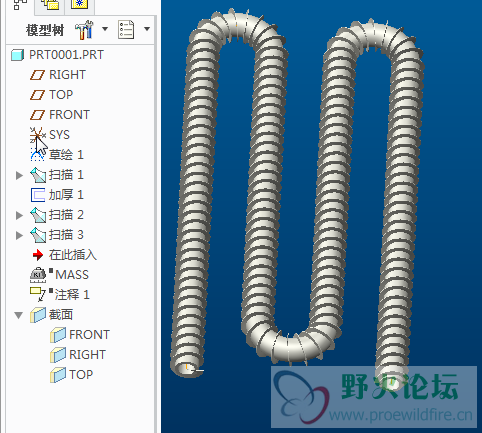Screen dimensions: 482x433
Task: Expand the 扫描 2 sweep feature
Action: (19, 215)
